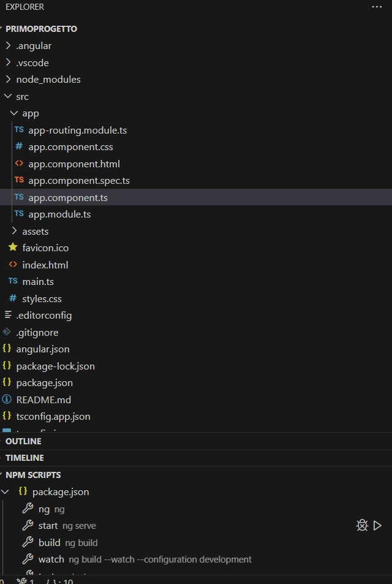Viewport: 392px width, 584px height.
Task: Click wrench icon of start script
Action: [28, 525]
